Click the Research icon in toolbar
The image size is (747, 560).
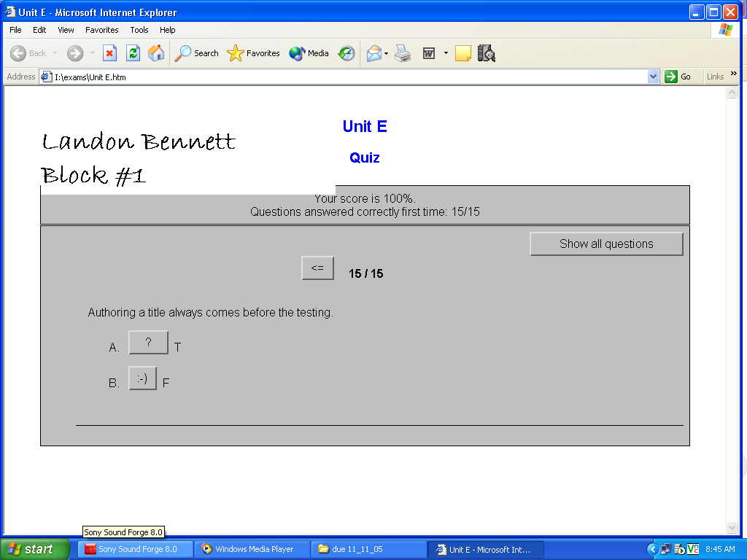(487, 53)
